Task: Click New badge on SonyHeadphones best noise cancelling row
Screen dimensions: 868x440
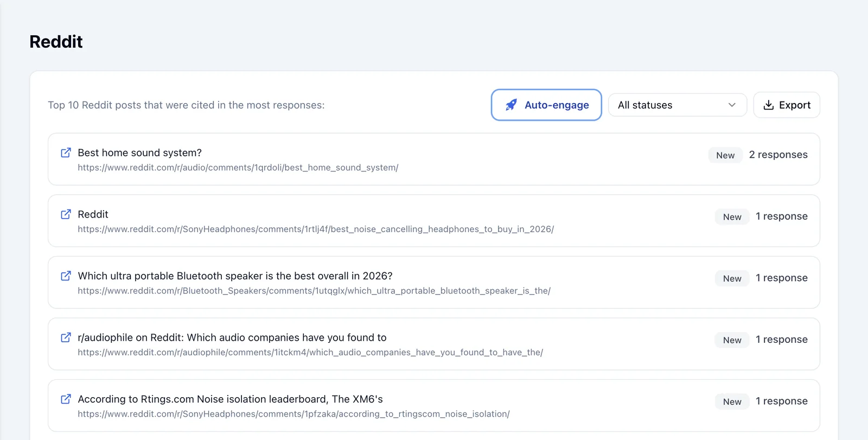Action: pos(732,216)
